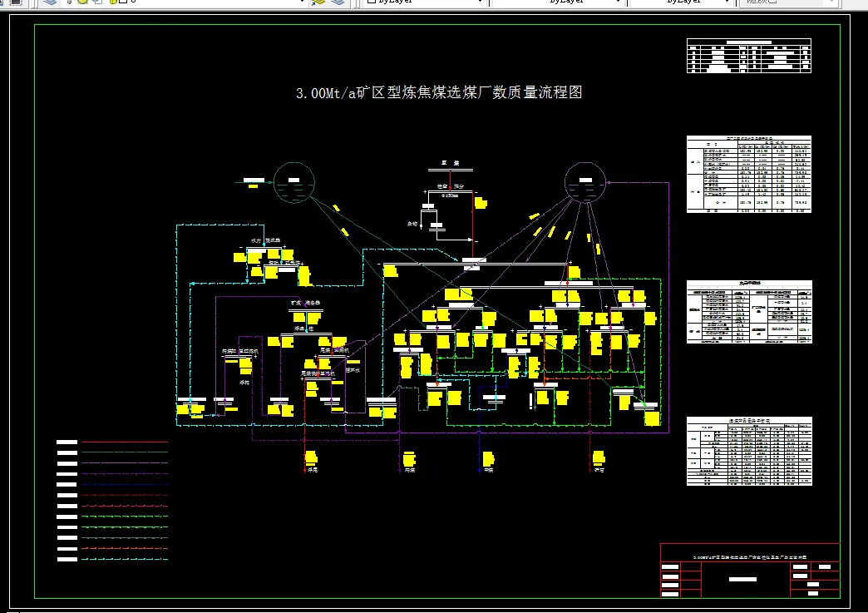Select the right purple circular tank symbol
The width and height of the screenshot is (868, 613).
point(585,183)
